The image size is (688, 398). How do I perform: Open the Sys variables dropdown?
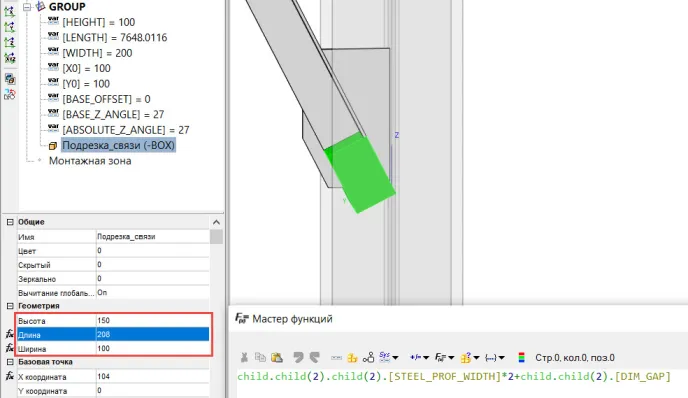389,357
